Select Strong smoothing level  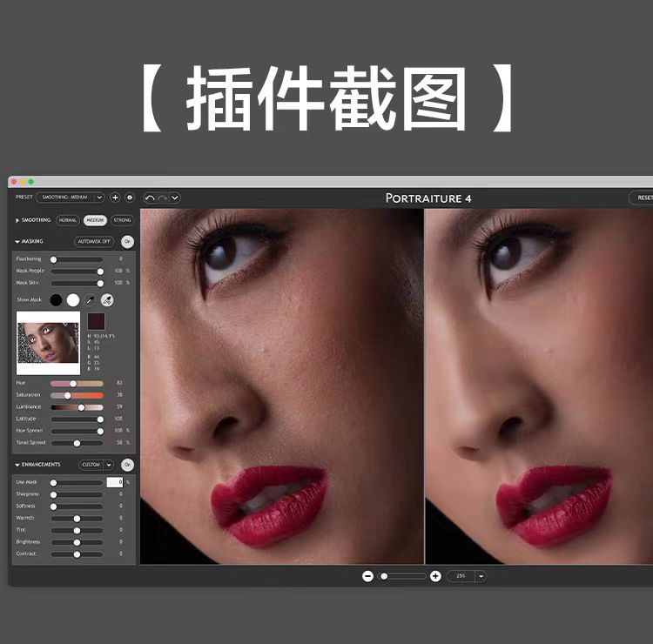pyautogui.click(x=122, y=220)
